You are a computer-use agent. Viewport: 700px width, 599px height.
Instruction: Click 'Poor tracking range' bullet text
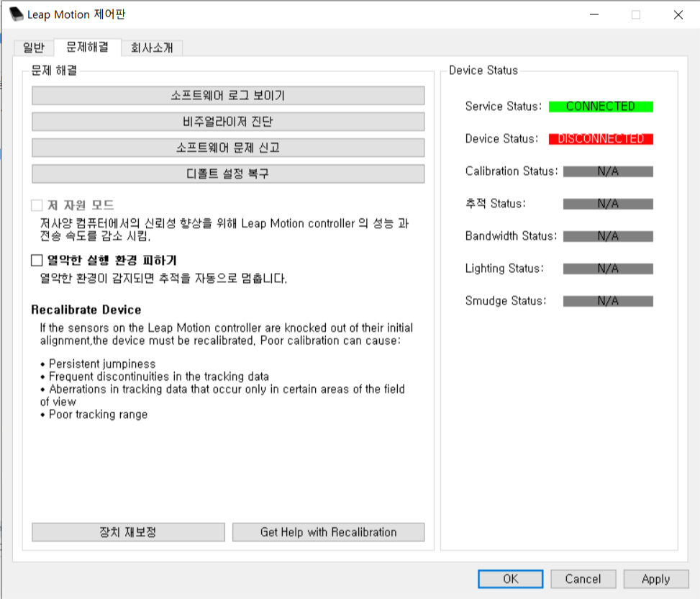[99, 415]
